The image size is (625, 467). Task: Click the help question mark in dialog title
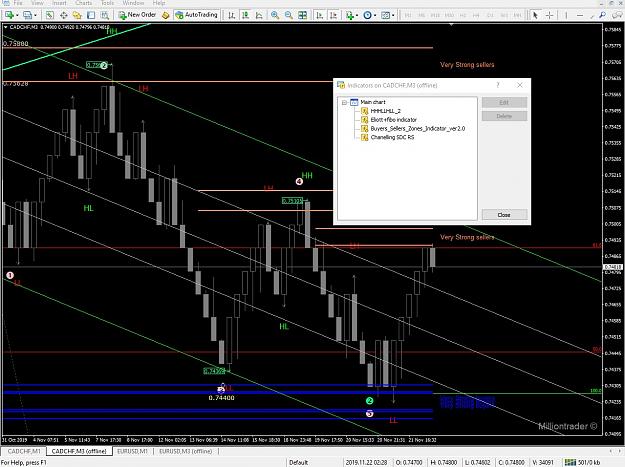click(498, 85)
